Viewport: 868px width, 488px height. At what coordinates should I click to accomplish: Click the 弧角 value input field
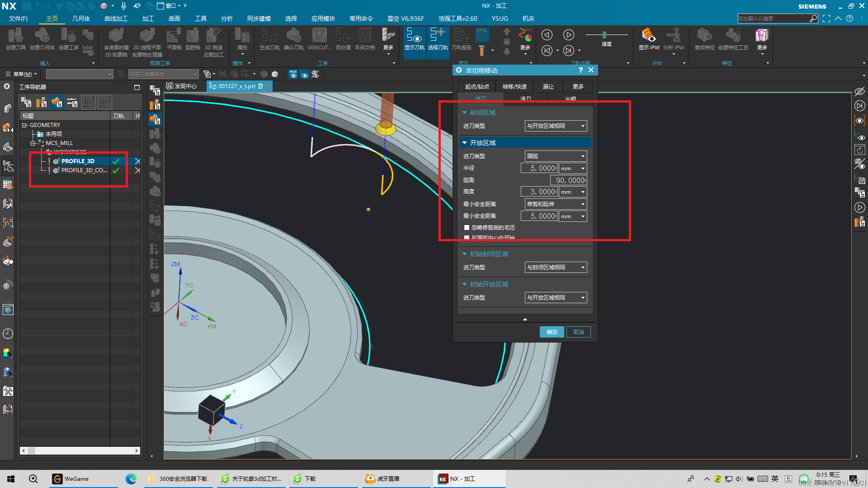(568, 180)
